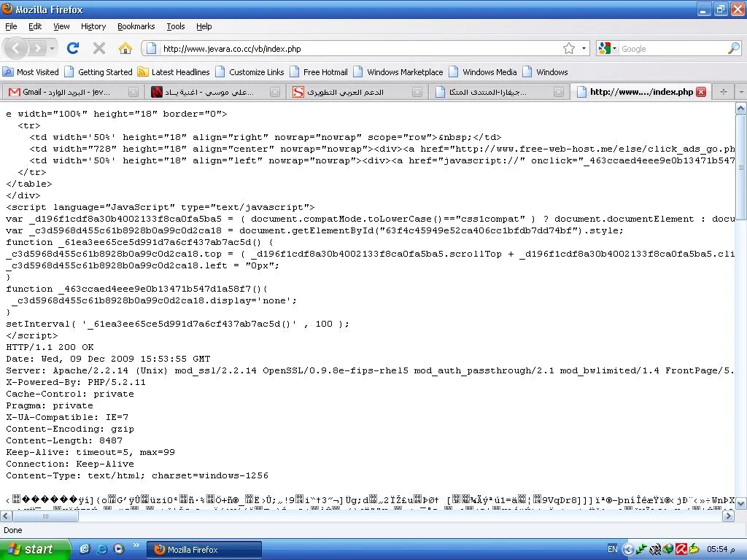Switch to the Gmail tab
Image resolution: width=747 pixels, height=560 pixels.
click(66, 92)
